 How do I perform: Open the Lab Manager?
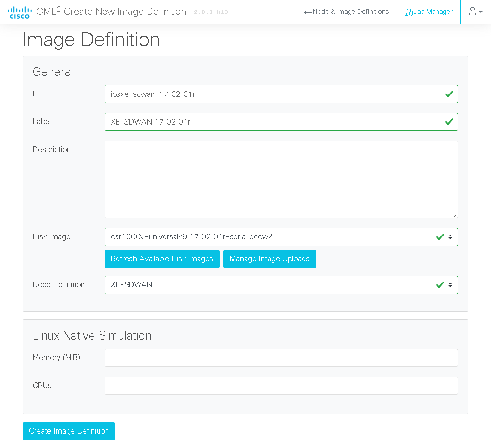(x=428, y=12)
